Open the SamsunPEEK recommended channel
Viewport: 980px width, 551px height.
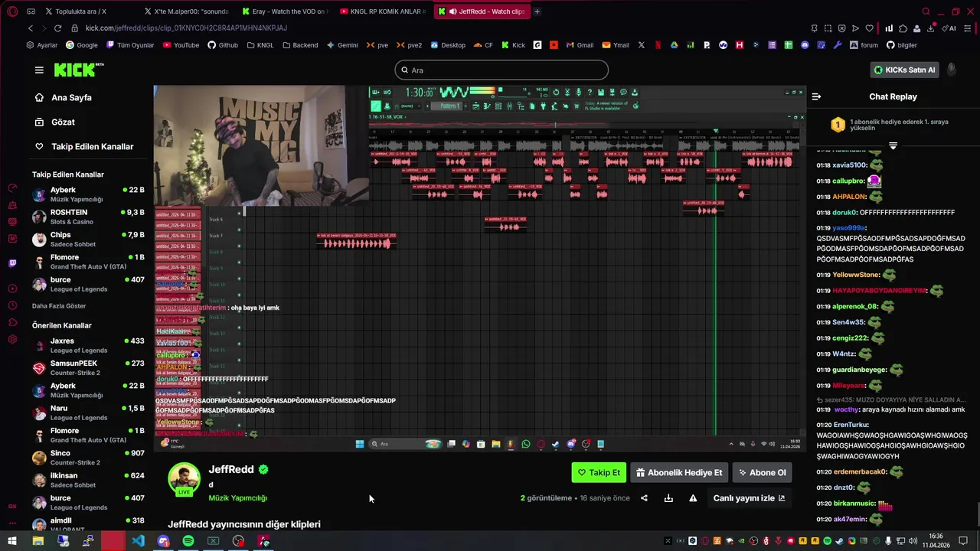click(x=88, y=367)
